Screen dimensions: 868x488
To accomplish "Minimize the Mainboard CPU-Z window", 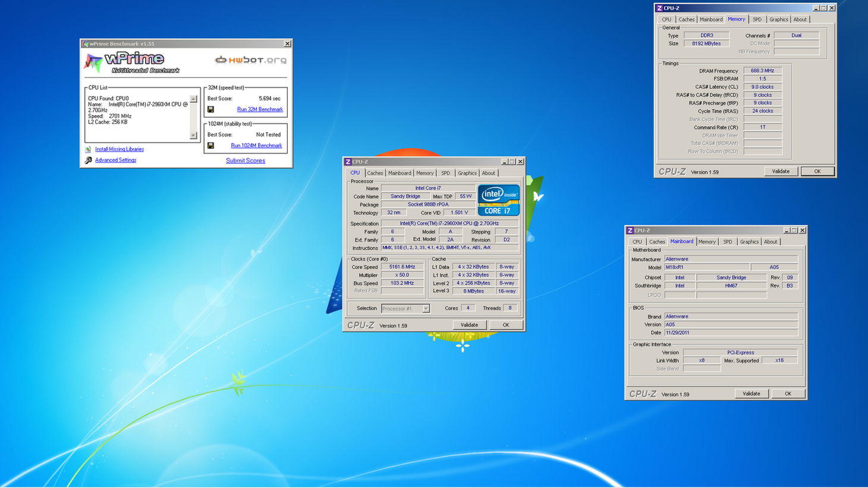I will pyautogui.click(x=786, y=230).
